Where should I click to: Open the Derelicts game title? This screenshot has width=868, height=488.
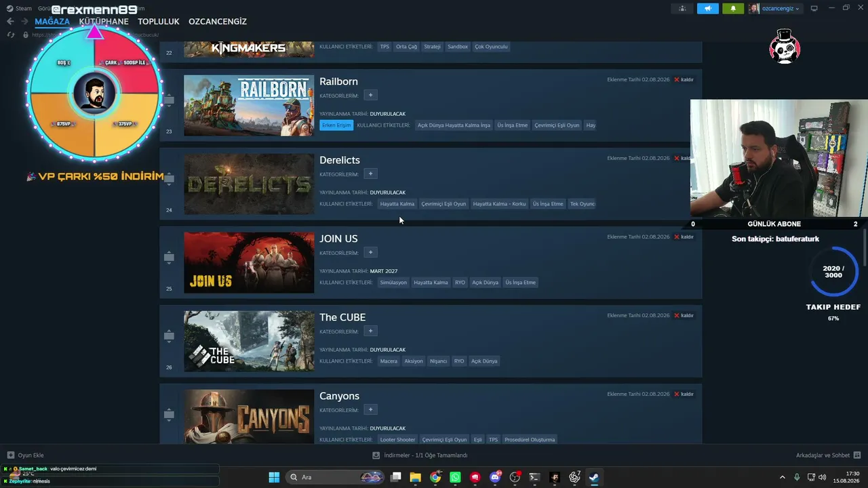click(340, 160)
